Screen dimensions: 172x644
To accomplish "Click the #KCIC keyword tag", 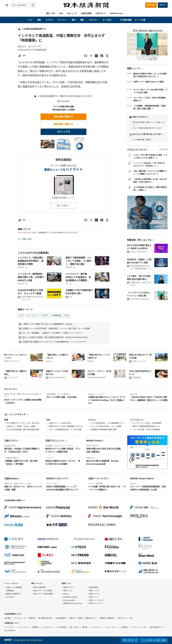I will click(x=45, y=316).
